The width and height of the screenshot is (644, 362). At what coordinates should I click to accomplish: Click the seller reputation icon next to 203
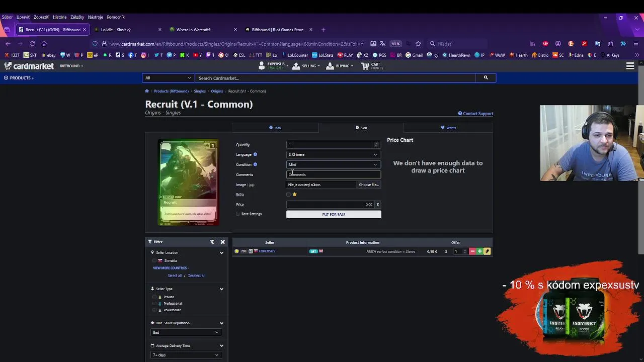pyautogui.click(x=236, y=251)
